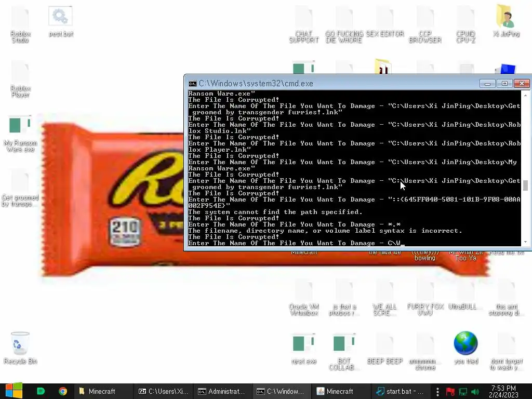This screenshot has height=399, width=532.
Task: Maximize the cmd.exe window
Action: [504, 84]
